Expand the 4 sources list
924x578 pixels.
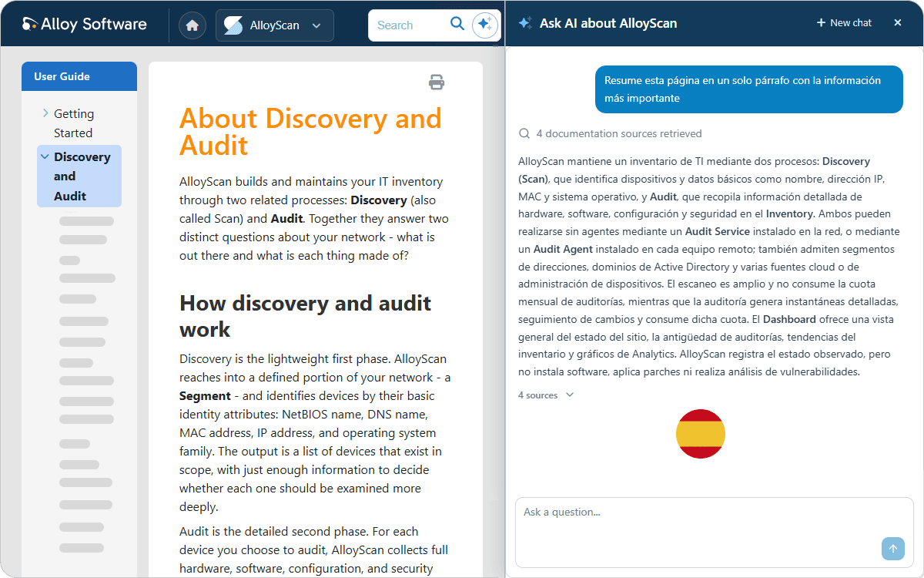click(546, 395)
